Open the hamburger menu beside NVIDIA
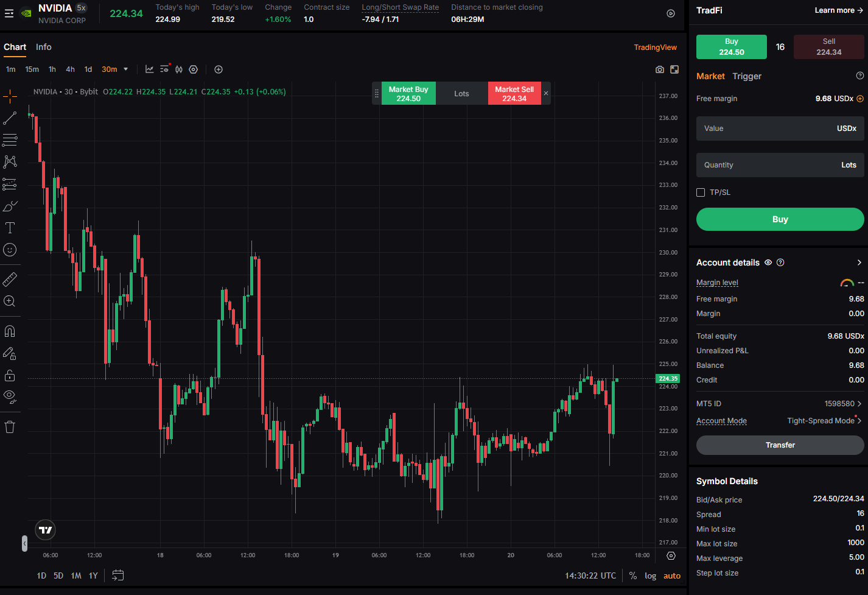Image resolution: width=868 pixels, height=595 pixels. point(9,13)
